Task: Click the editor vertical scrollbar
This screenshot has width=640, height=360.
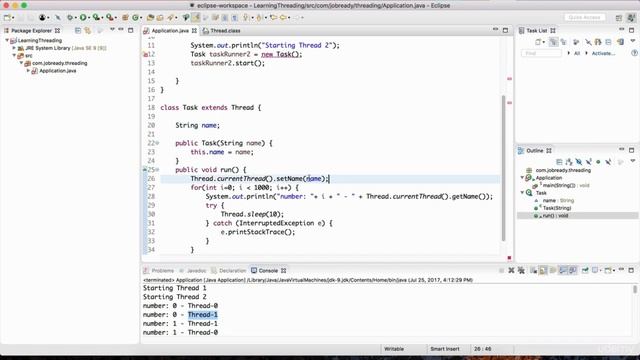Action: [503, 167]
